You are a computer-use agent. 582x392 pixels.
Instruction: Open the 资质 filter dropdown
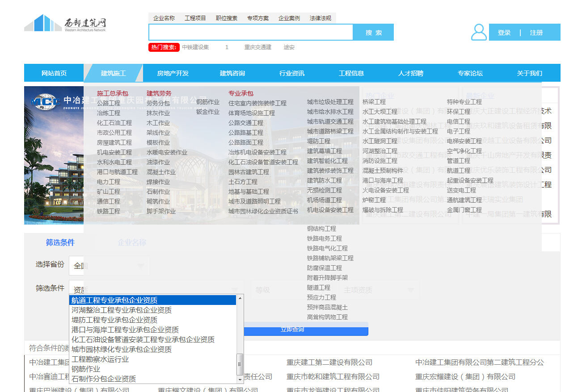pos(156,290)
